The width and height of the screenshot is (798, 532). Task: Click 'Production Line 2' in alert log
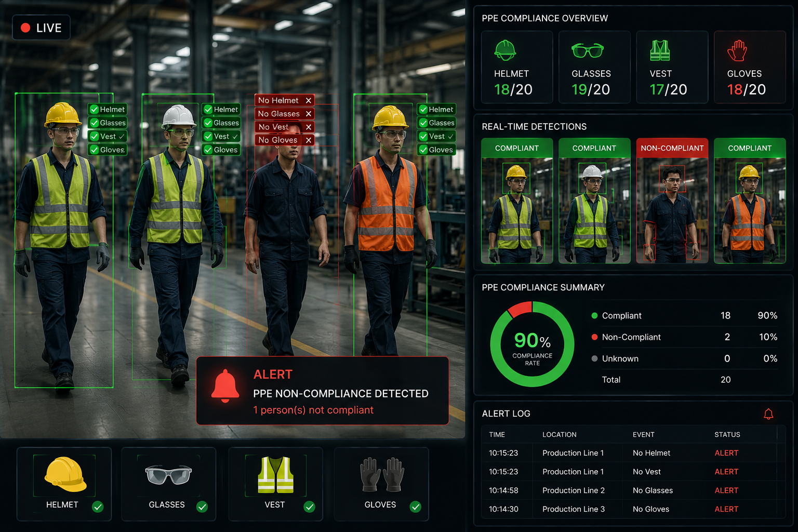(574, 490)
